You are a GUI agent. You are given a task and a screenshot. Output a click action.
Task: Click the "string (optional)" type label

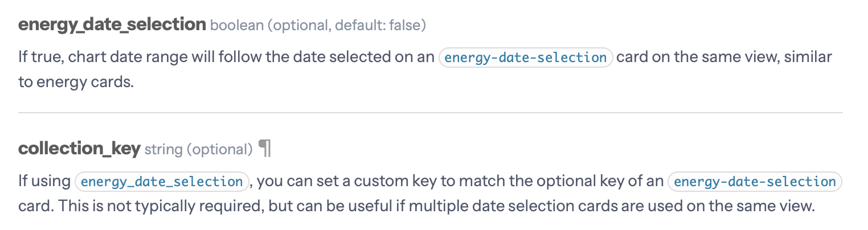click(198, 149)
